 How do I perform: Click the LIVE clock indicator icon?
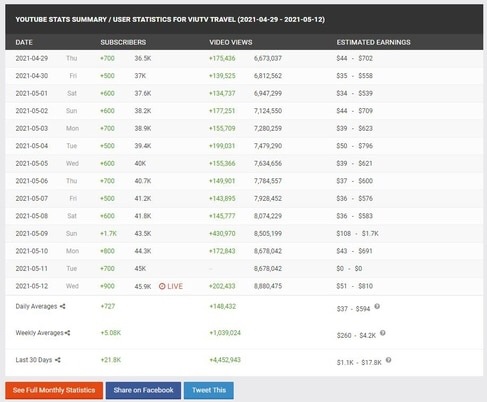[x=162, y=286]
